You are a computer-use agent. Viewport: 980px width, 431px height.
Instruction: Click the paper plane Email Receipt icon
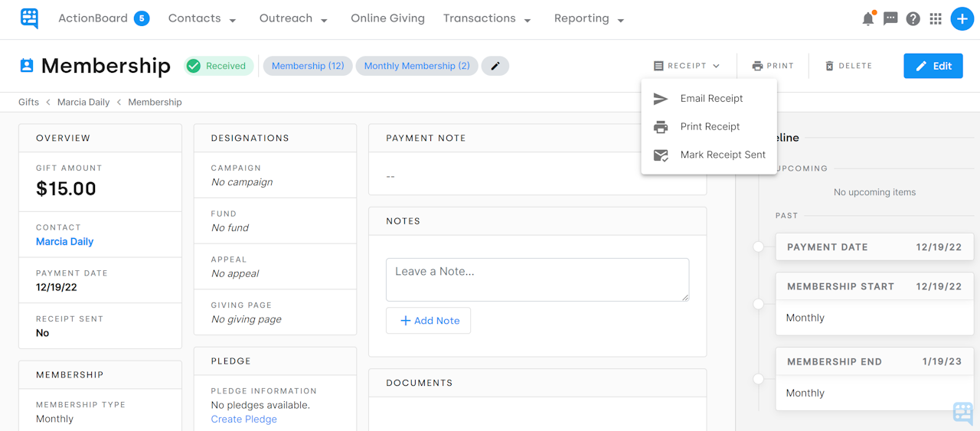click(661, 99)
